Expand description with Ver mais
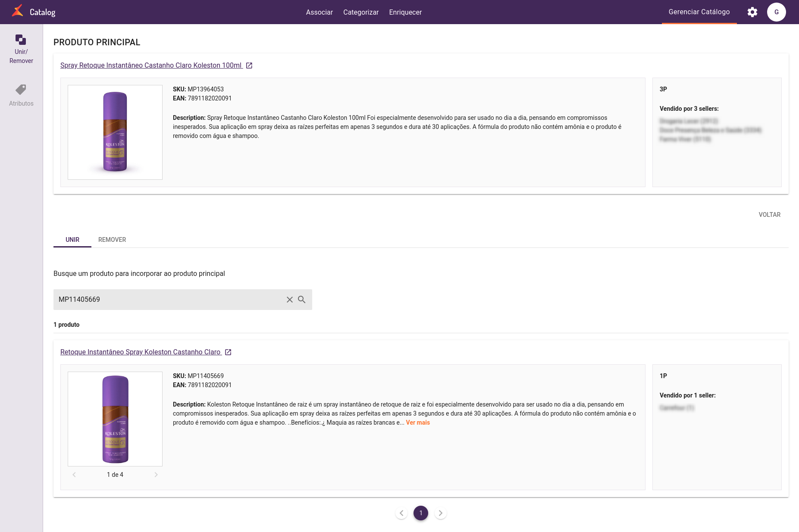The width and height of the screenshot is (799, 532). point(418,422)
